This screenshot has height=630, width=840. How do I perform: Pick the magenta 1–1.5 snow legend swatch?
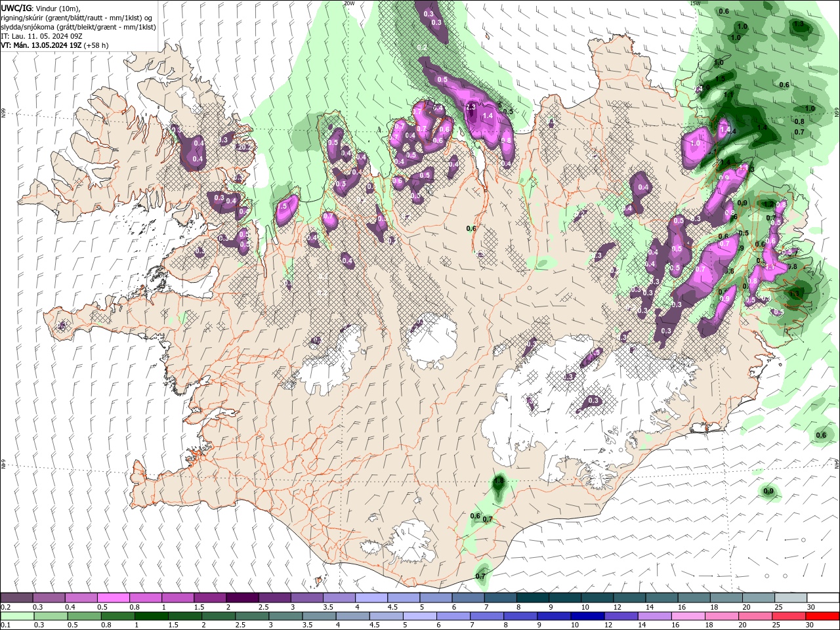pyautogui.click(x=177, y=598)
